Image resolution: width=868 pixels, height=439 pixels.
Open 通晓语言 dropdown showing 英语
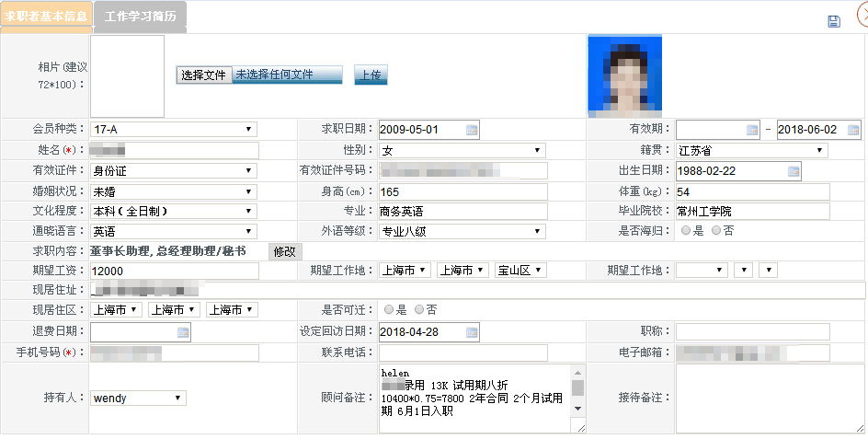pyautogui.click(x=174, y=231)
